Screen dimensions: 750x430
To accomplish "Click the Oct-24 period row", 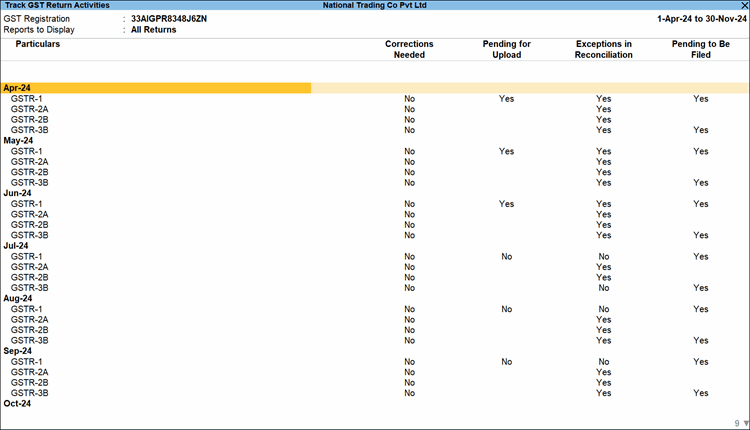I will click(x=17, y=404).
